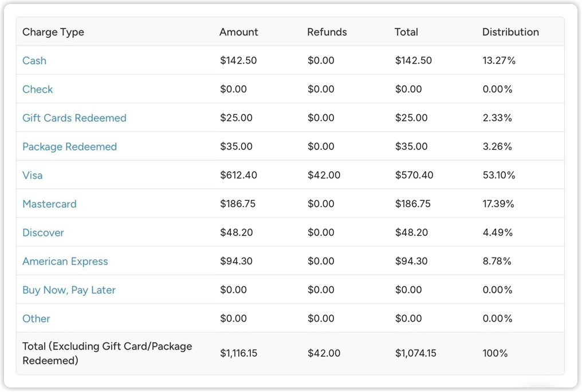Image resolution: width=582 pixels, height=392 pixels.
Task: Open the Check charge type link
Action: pos(37,89)
